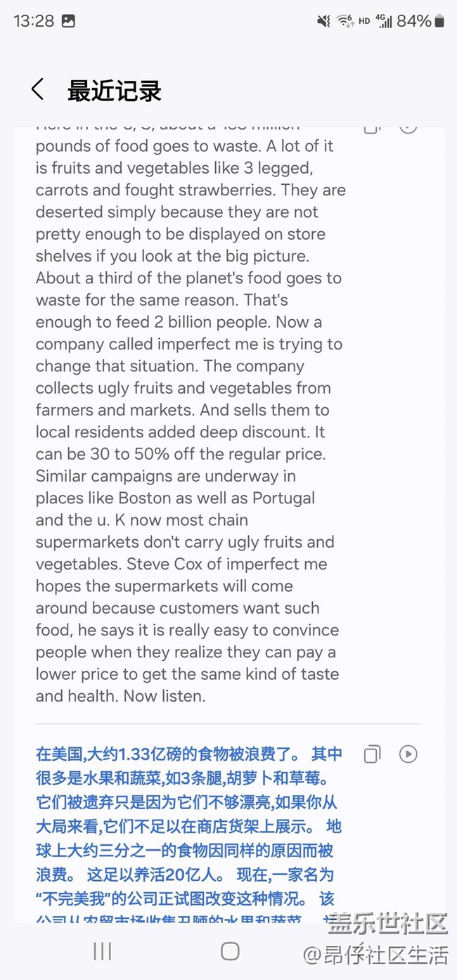The image size is (457, 980).
Task: Tap the @昂仔社区生活 watermark
Action: pos(375,955)
